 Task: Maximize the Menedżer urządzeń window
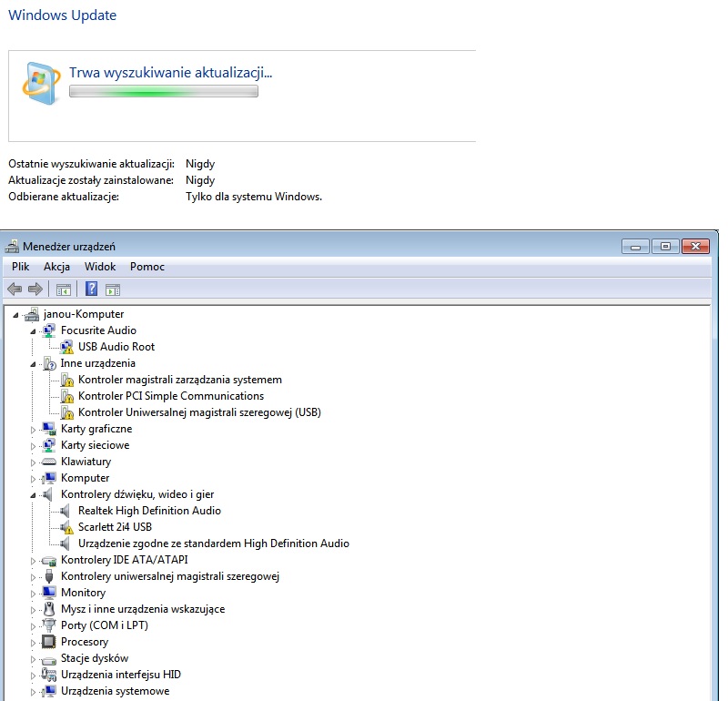[665, 246]
